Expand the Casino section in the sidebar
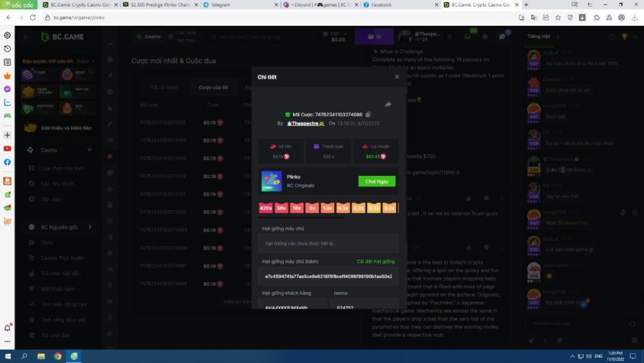This screenshot has height=363, width=644. pyautogui.click(x=90, y=150)
